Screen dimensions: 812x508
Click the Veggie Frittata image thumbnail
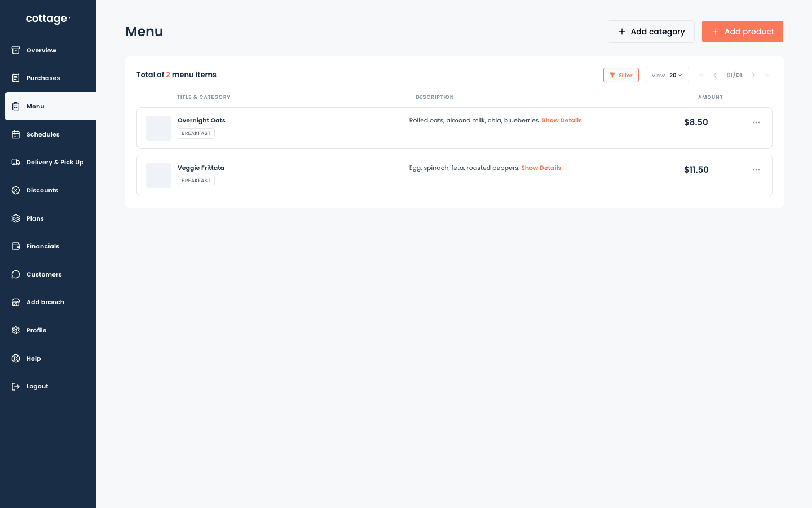(158, 176)
